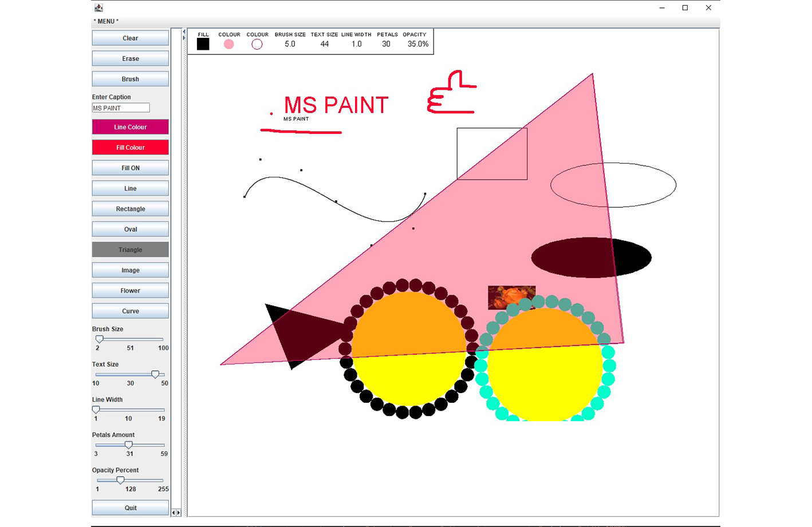This screenshot has width=812, height=527.
Task: Click the Java app icon in title bar
Action: 98,7
